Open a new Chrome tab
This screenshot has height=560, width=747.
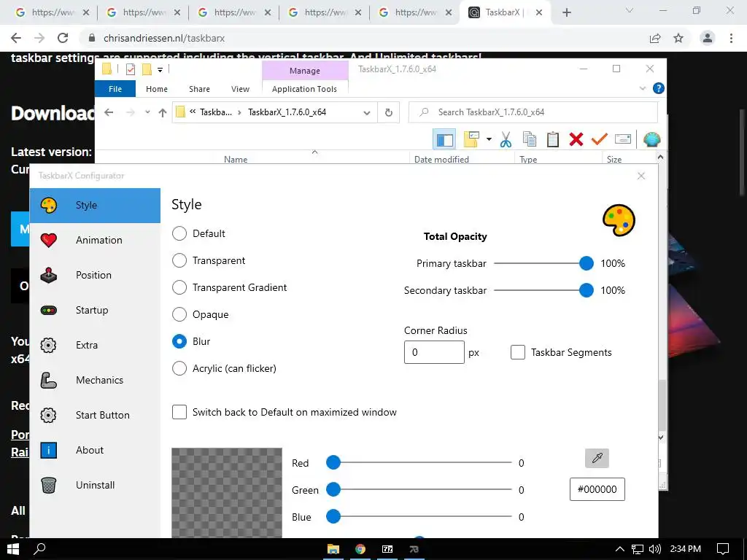[566, 13]
